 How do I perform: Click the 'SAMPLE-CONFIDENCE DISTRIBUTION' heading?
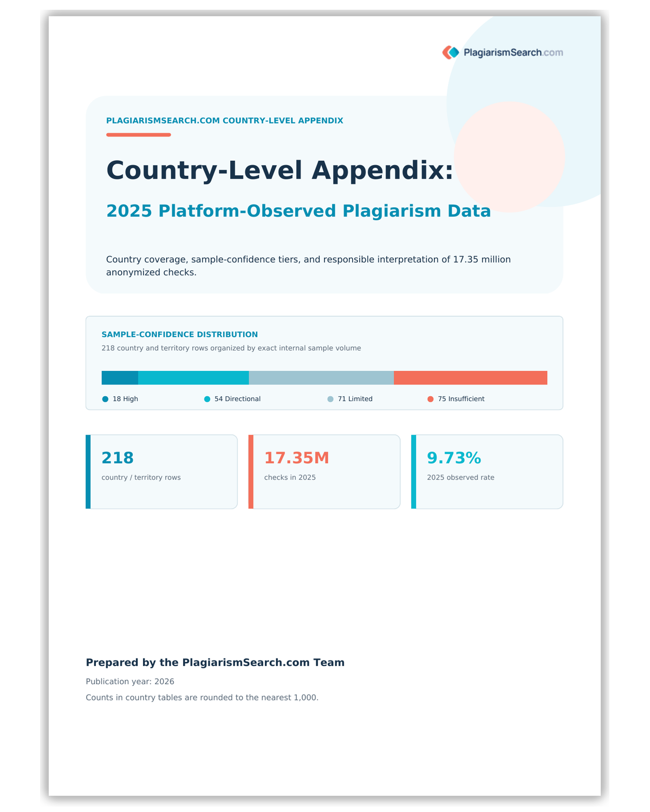[180, 335]
